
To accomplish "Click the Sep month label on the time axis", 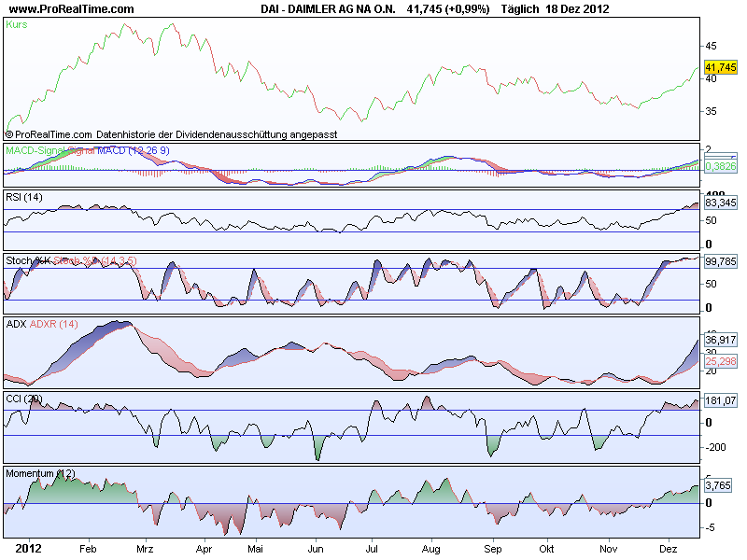I will (x=493, y=549).
